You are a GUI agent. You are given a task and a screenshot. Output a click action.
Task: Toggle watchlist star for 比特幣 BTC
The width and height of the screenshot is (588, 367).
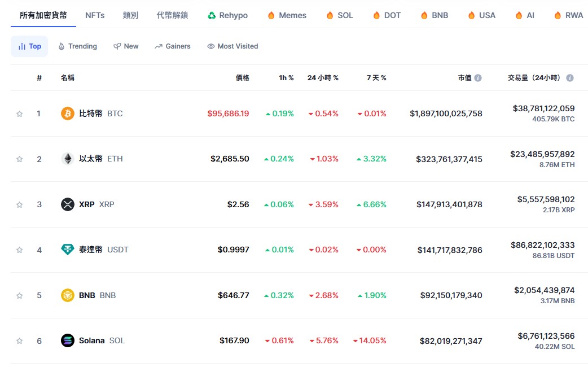coord(20,113)
